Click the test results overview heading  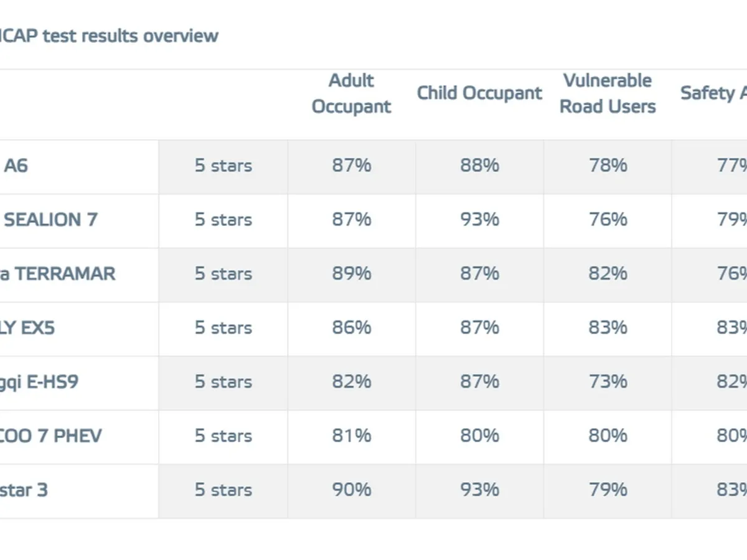coord(109,35)
